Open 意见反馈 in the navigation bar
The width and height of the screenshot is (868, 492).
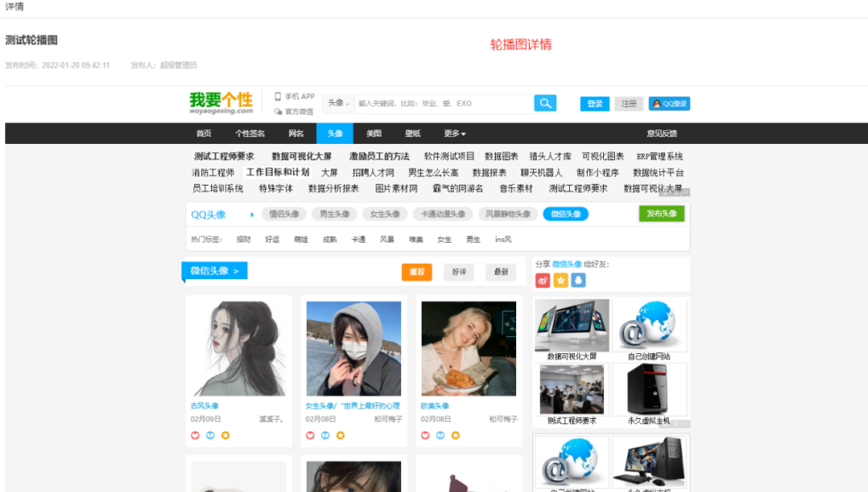tap(662, 134)
